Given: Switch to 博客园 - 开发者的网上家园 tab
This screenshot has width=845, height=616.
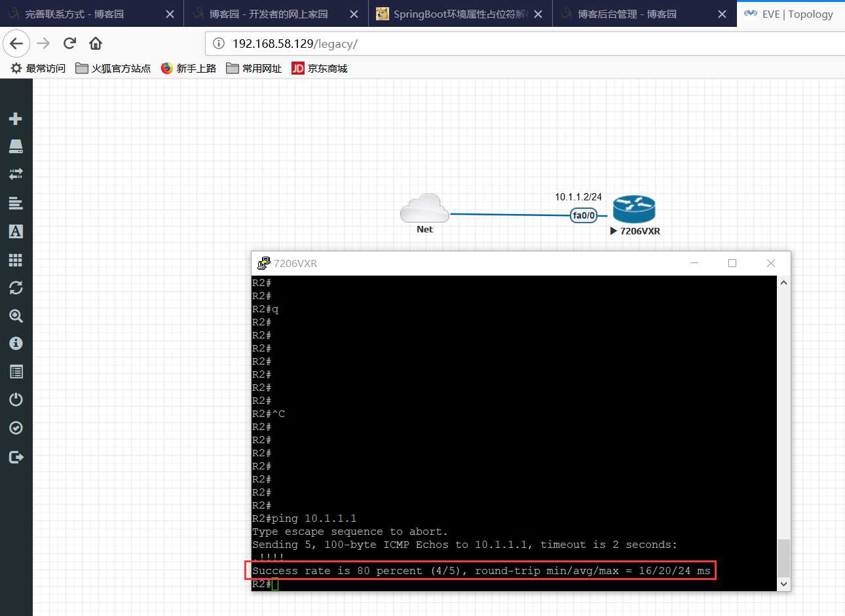Looking at the screenshot, I should tap(276, 14).
